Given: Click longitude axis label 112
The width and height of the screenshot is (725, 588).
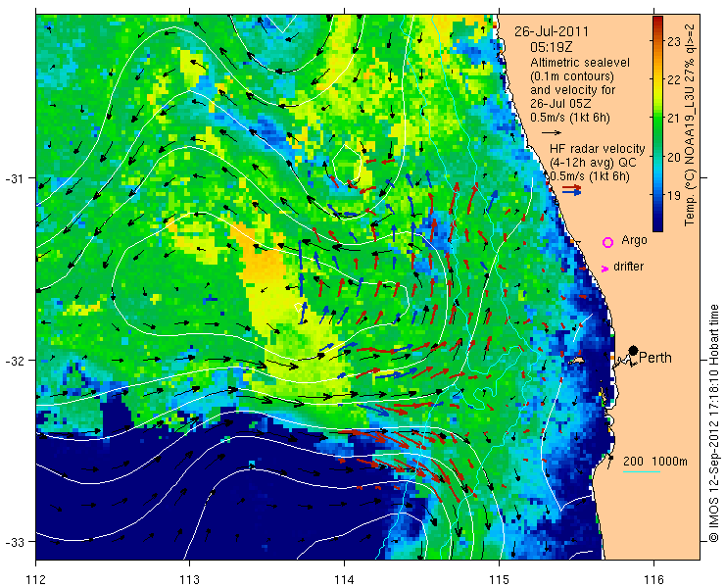Looking at the screenshot, I should tap(36, 579).
